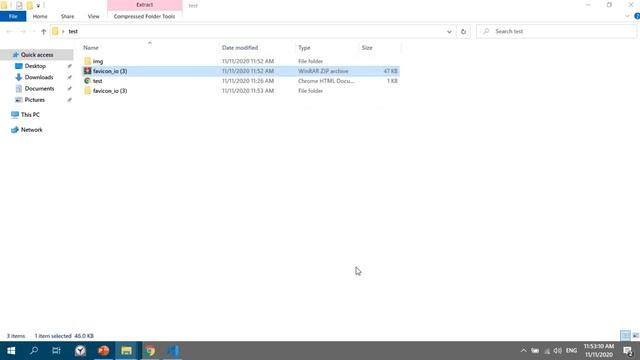The width and height of the screenshot is (640, 360).
Task: Switch to large icons view button
Action: (x=635, y=336)
